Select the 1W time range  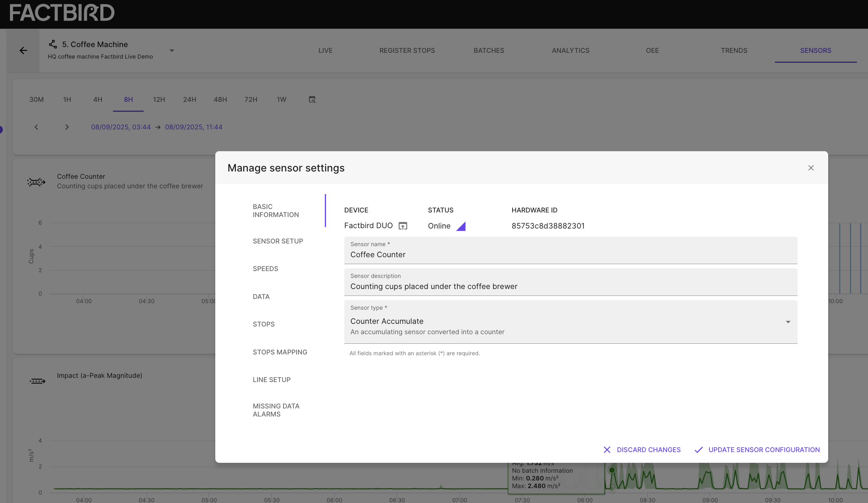[282, 100]
